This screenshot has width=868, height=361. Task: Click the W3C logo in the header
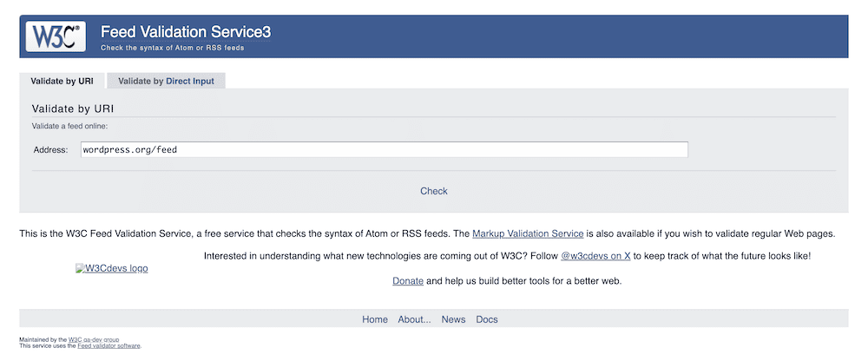coord(56,36)
